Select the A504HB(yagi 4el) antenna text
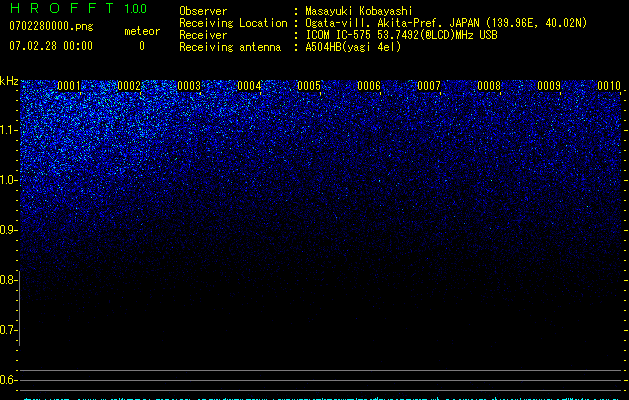The height and width of the screenshot is (400, 629). click(x=353, y=47)
